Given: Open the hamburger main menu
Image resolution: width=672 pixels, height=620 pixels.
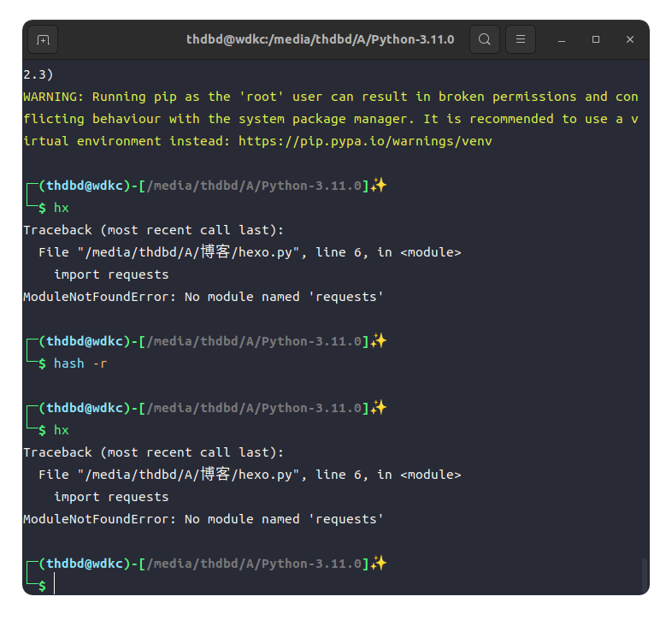Looking at the screenshot, I should pos(521,39).
